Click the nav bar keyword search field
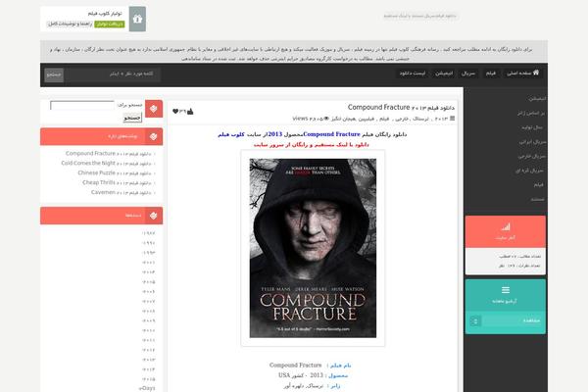 112,74
